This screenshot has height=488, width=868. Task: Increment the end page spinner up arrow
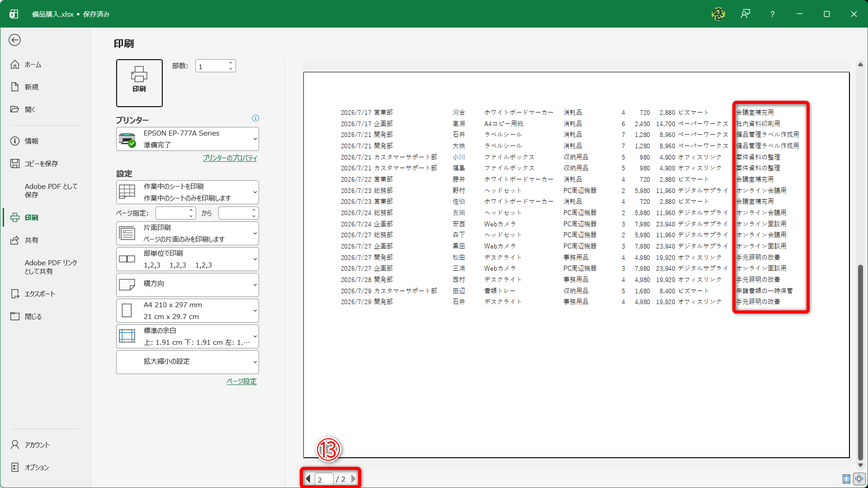[254, 210]
